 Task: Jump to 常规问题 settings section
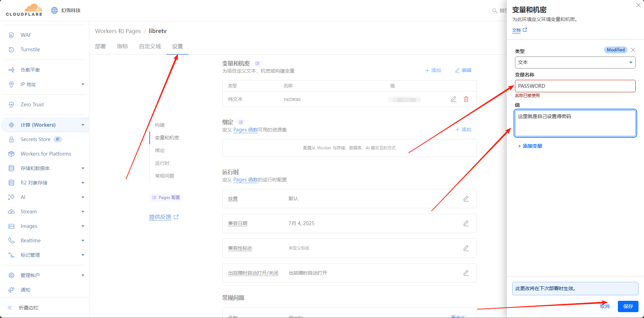tap(164, 176)
